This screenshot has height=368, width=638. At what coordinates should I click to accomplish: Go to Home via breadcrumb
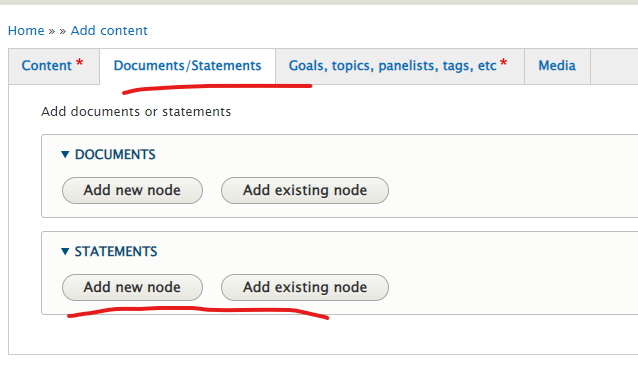[x=26, y=31]
